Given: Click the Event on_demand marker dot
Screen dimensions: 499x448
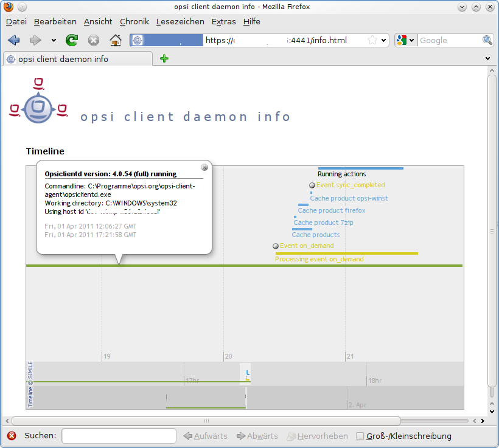Looking at the screenshot, I should pos(276,246).
